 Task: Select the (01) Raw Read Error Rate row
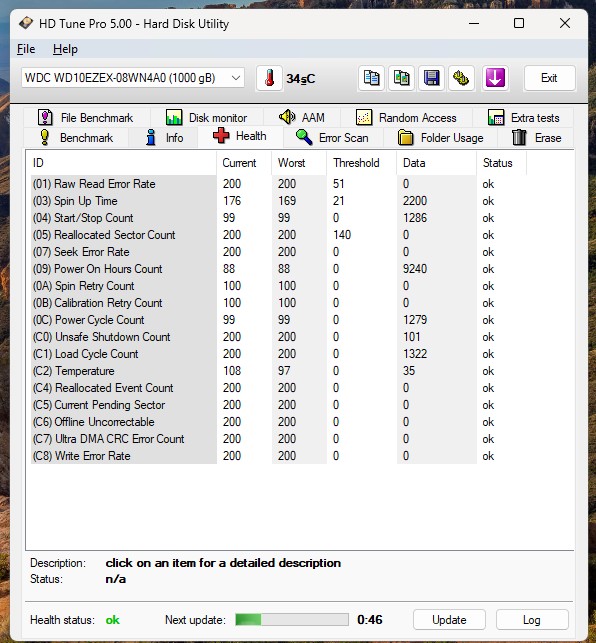tap(278, 184)
